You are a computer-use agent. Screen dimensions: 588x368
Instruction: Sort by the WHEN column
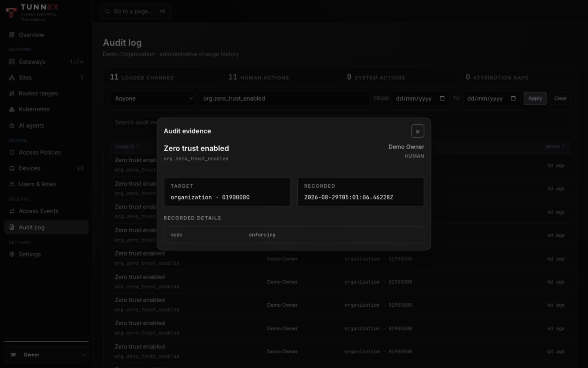tap(555, 147)
